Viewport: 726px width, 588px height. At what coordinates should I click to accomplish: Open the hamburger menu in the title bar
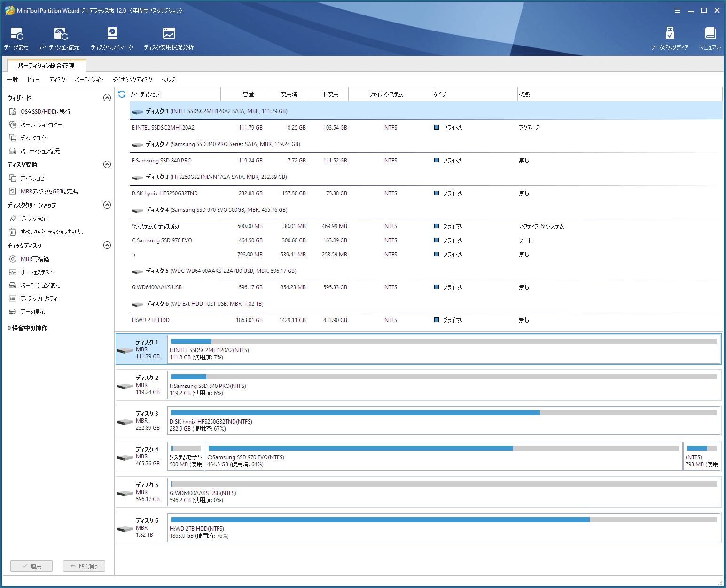click(678, 10)
